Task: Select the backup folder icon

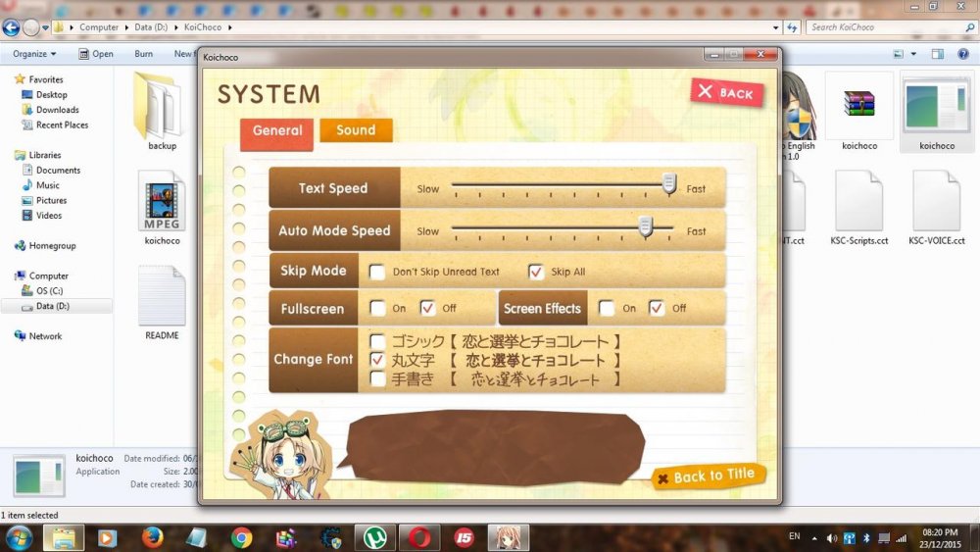Action: click(x=162, y=106)
